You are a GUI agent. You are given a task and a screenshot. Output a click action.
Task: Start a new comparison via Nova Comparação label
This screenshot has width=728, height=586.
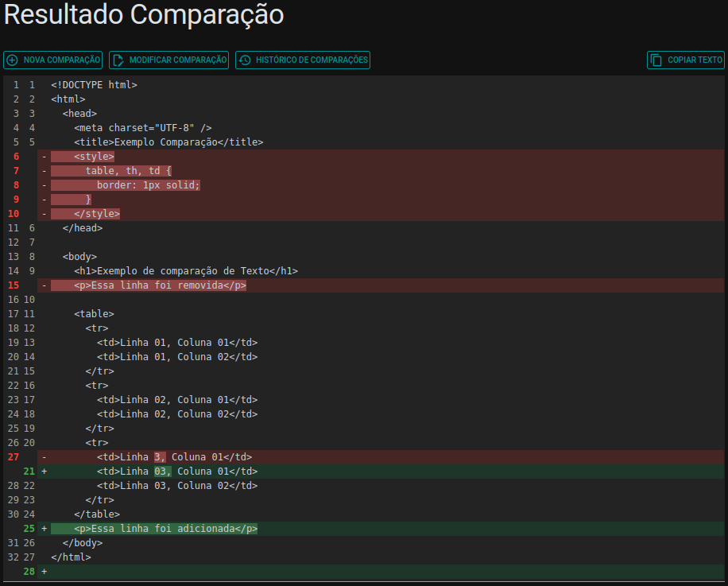pos(62,60)
